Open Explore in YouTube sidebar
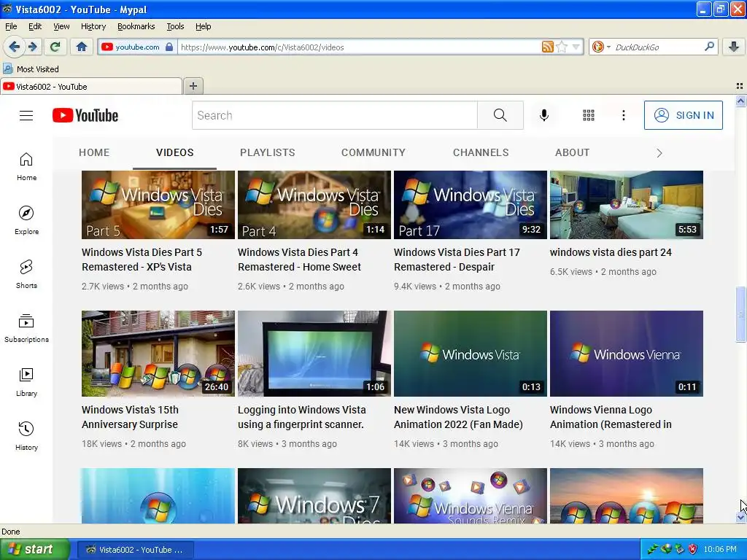747x560 pixels. (26, 220)
